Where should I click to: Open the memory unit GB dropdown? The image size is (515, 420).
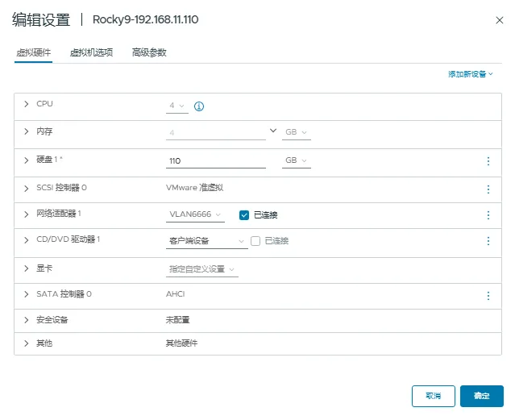pos(297,132)
